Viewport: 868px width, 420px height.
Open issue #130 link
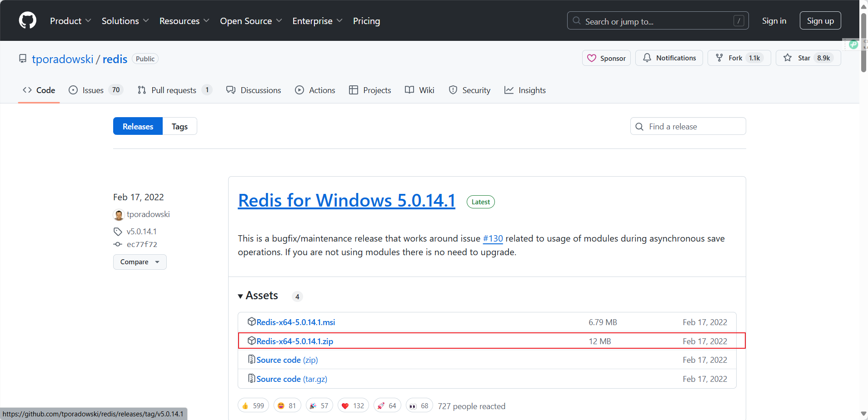click(493, 239)
